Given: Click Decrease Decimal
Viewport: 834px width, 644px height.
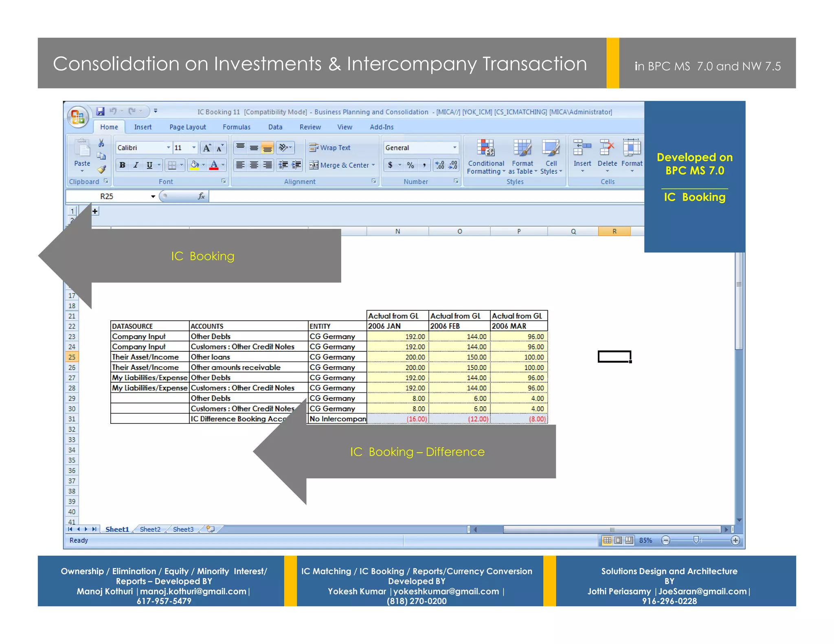Looking at the screenshot, I should tap(453, 165).
